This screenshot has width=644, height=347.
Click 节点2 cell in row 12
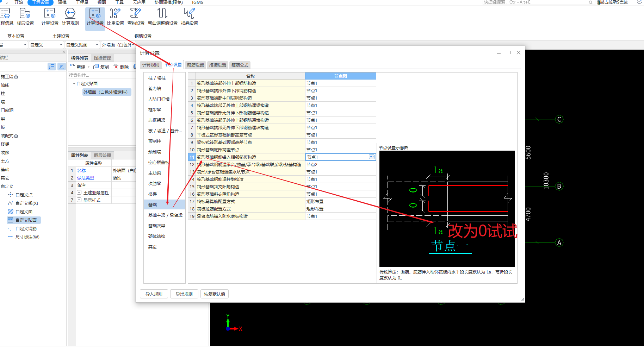point(340,165)
